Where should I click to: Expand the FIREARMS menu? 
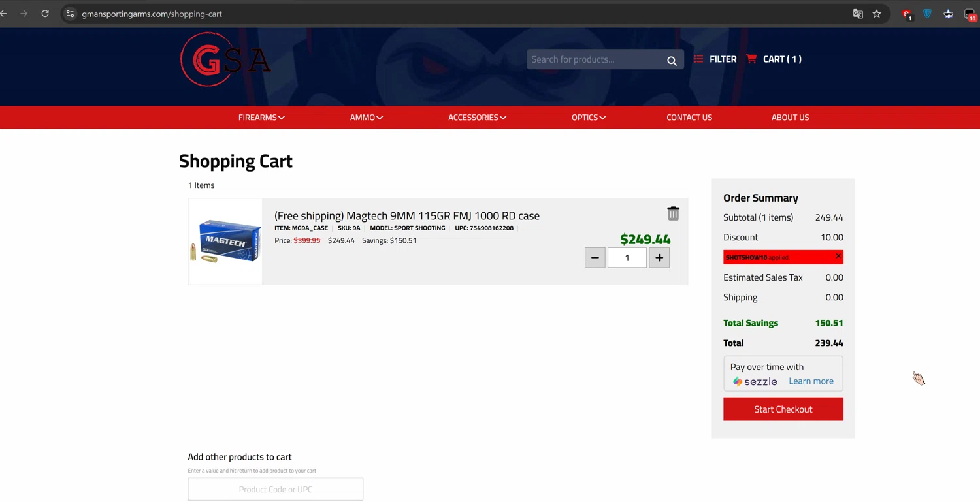click(x=261, y=118)
